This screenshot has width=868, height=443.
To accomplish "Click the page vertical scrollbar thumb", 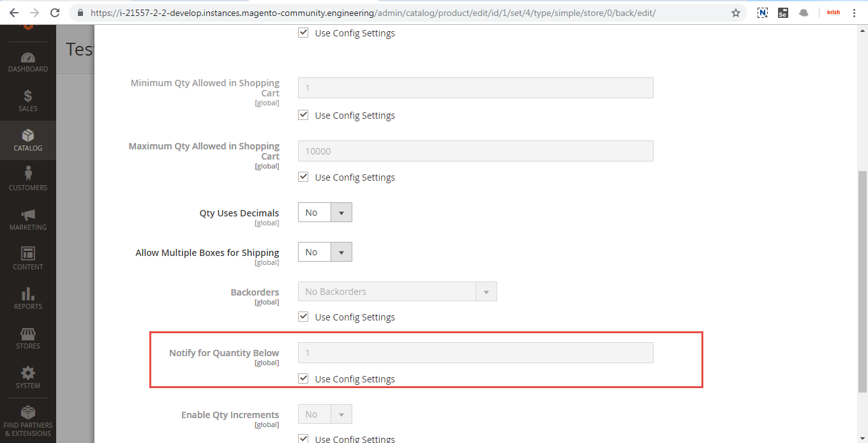I will (x=862, y=281).
